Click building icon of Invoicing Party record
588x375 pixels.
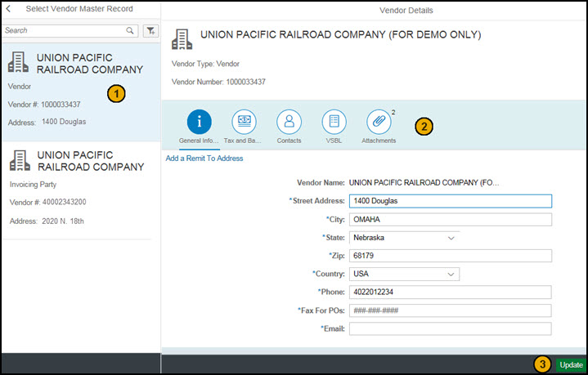(20, 160)
